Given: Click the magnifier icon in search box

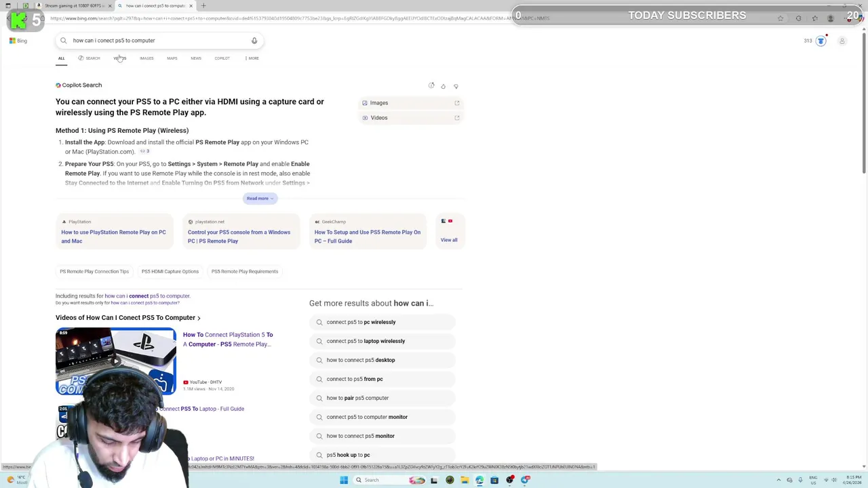Looking at the screenshot, I should click(x=64, y=41).
